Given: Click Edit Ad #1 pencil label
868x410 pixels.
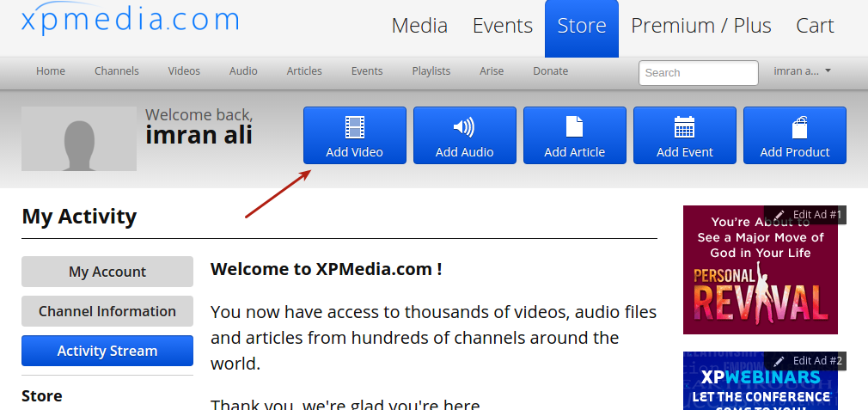Looking at the screenshot, I should click(x=806, y=215).
